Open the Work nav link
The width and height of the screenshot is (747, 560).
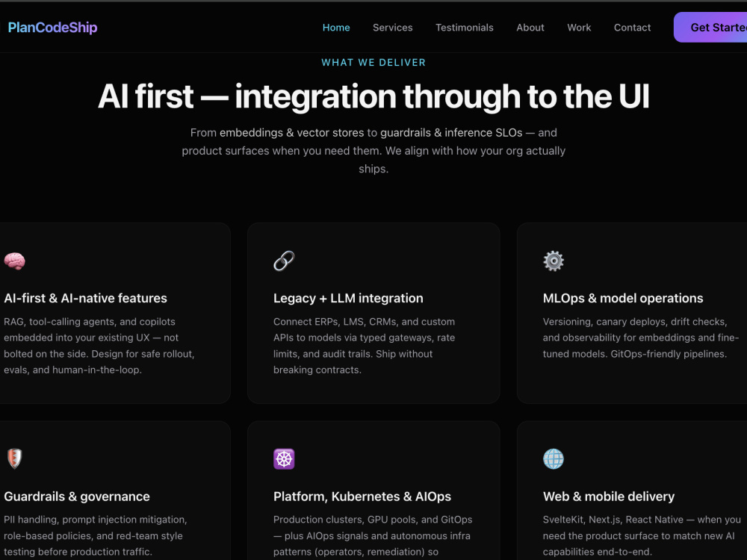point(579,28)
